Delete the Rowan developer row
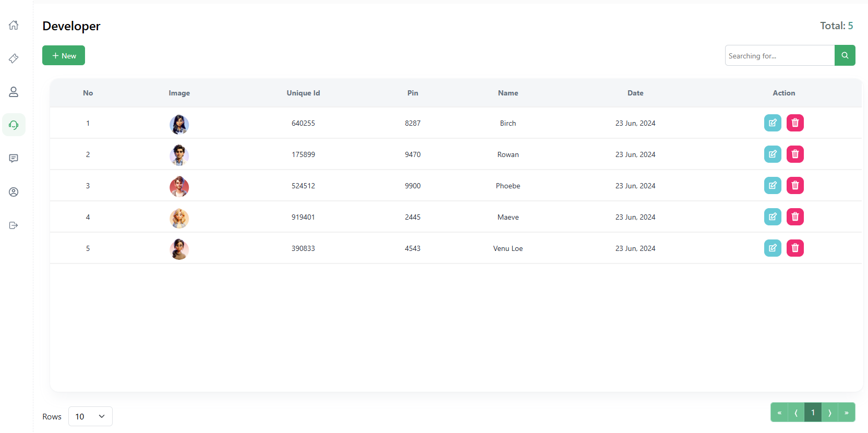This screenshot has height=433, width=868. pyautogui.click(x=795, y=154)
